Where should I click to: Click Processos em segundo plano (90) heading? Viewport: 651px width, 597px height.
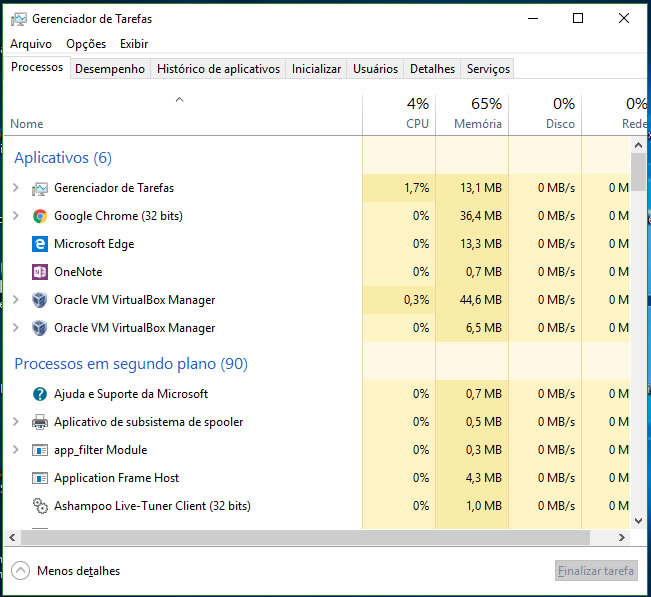(131, 364)
